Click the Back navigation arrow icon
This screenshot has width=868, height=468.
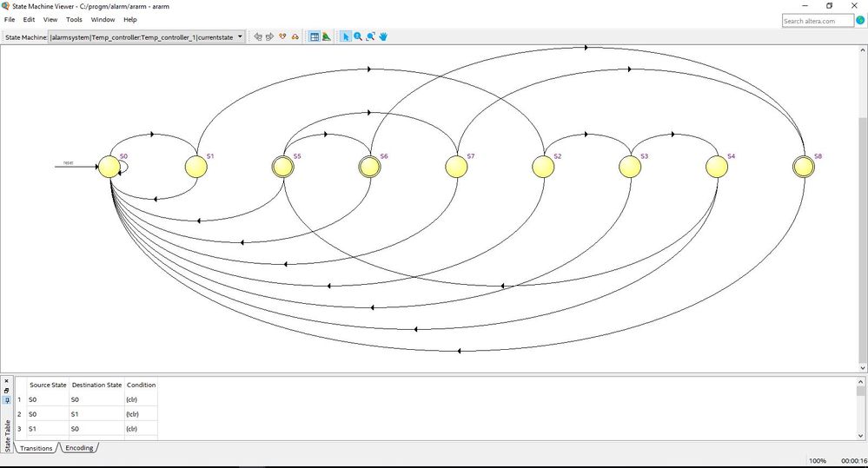(257, 36)
